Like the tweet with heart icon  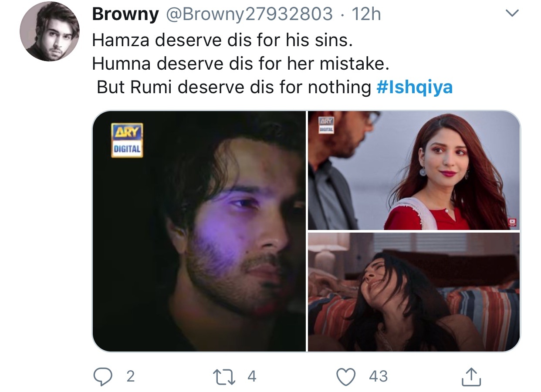coord(347,377)
